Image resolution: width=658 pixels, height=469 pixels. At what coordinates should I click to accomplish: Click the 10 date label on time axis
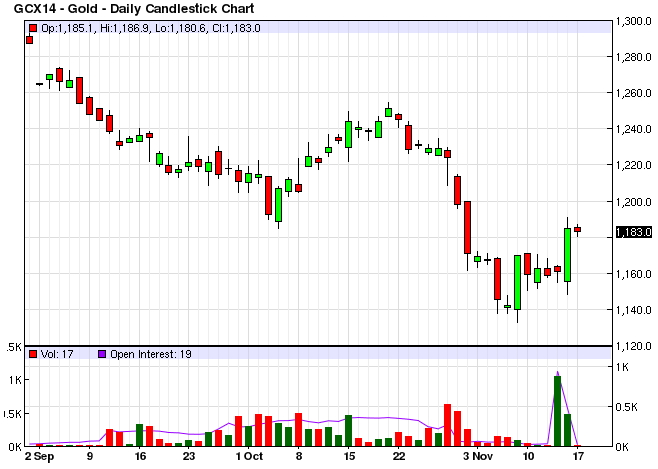click(x=528, y=456)
